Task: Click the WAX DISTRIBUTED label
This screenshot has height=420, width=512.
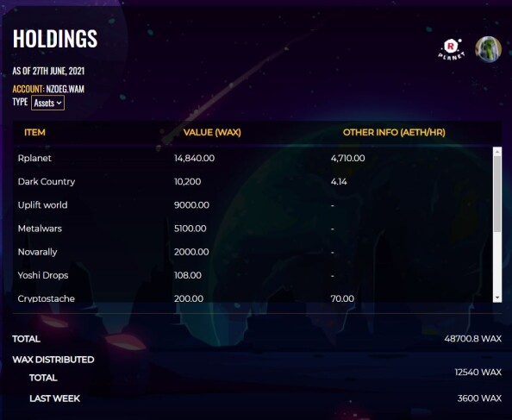Action: click(x=53, y=360)
